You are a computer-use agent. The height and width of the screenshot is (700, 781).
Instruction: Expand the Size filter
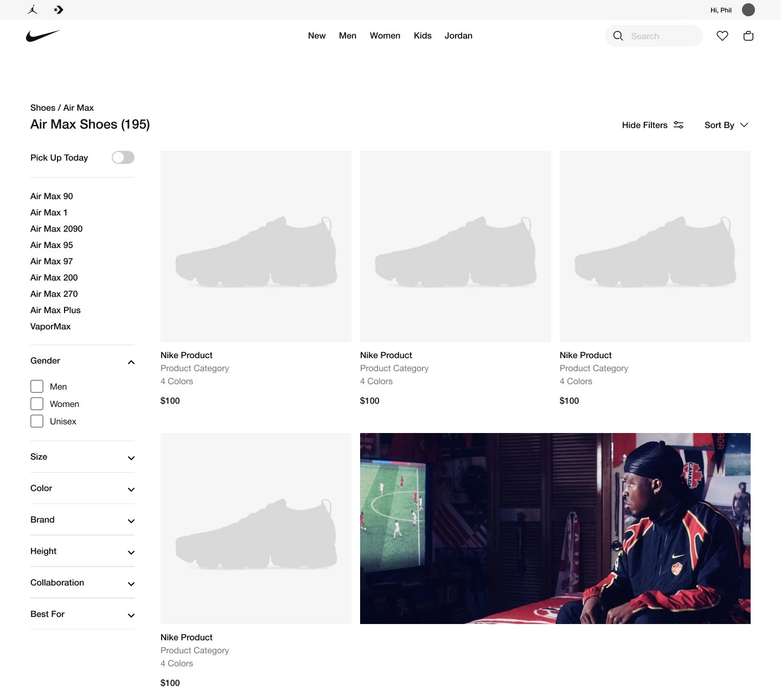tap(82, 457)
